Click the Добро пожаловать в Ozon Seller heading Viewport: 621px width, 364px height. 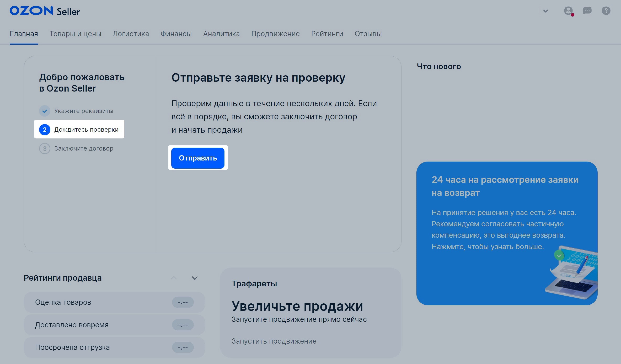(82, 83)
